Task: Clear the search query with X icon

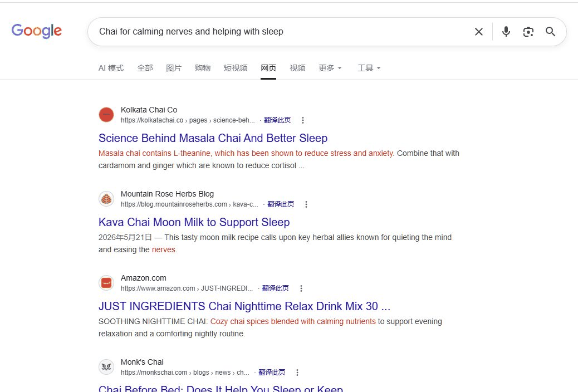Action: (479, 32)
